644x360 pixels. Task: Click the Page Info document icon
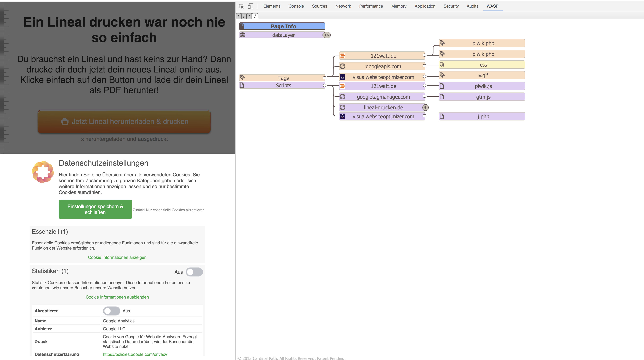(x=242, y=26)
